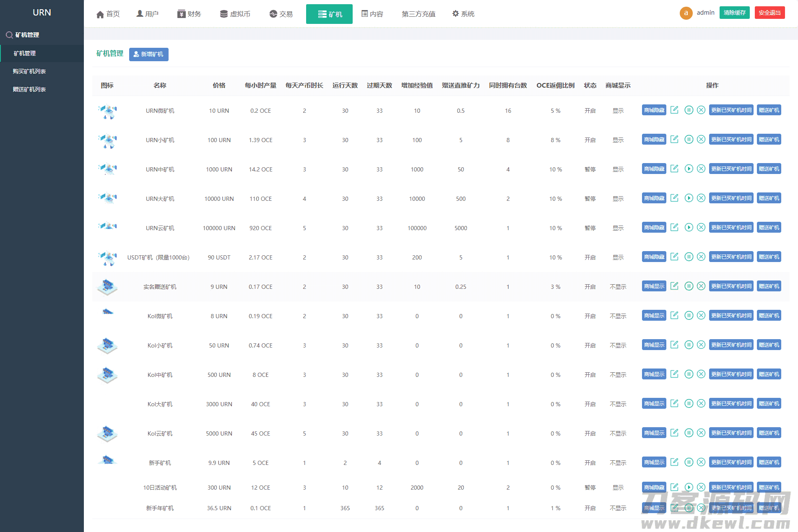Open the 矿机 top navigation tab
Image resolution: width=798 pixels, height=532 pixels.
[x=329, y=14]
